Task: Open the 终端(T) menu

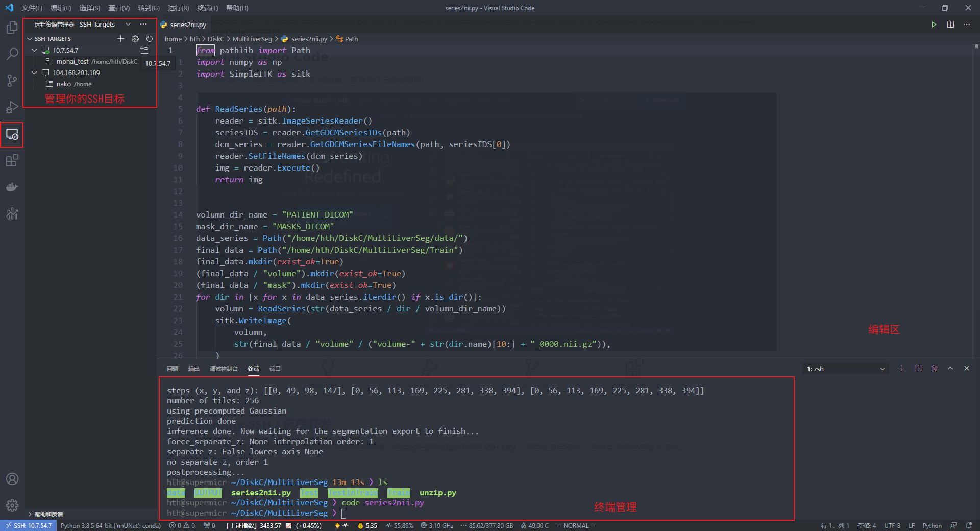Action: (x=207, y=8)
